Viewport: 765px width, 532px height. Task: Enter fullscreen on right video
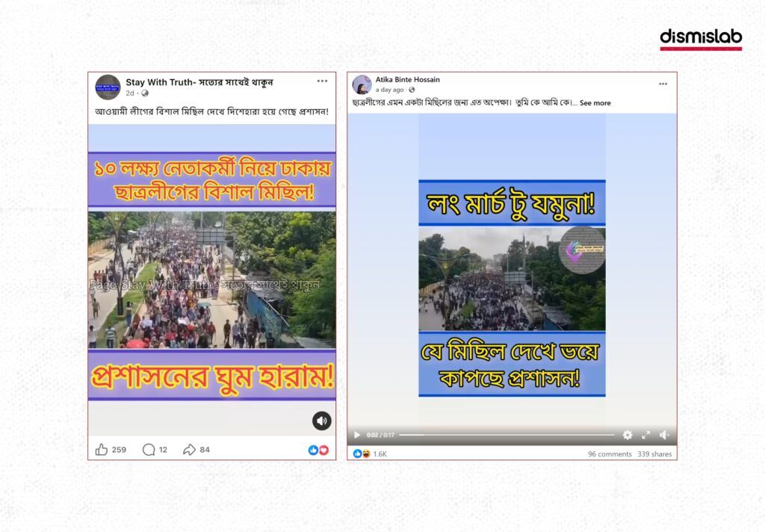click(646, 435)
